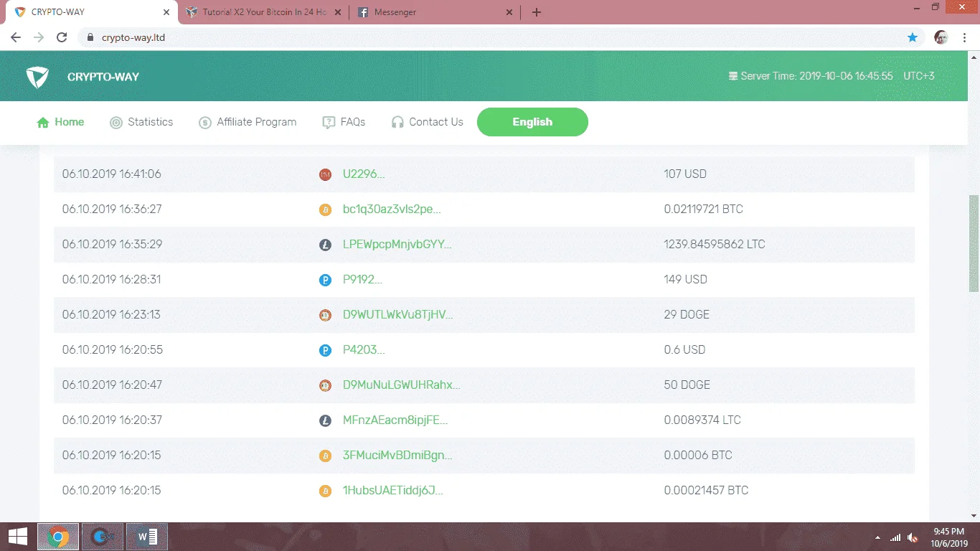The width and height of the screenshot is (980, 551).
Task: Reload the crypto-way.ltd page
Action: pos(62,37)
